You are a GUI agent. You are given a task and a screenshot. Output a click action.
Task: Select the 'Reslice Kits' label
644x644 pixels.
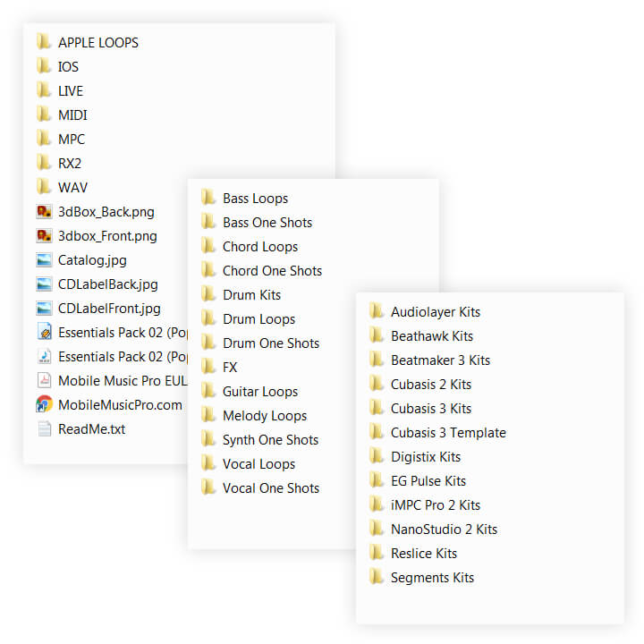[x=424, y=554]
